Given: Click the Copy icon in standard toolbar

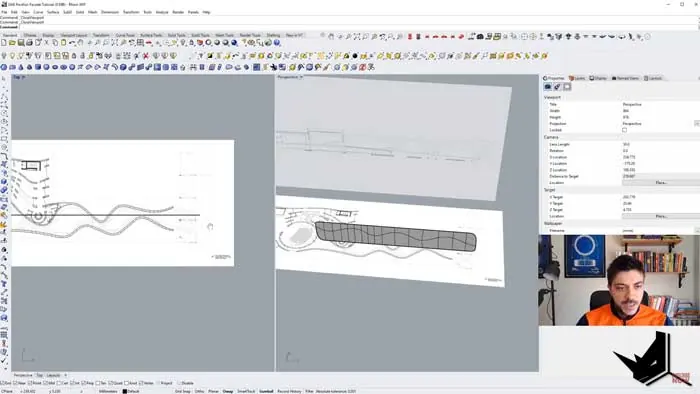Looking at the screenshot, I should pyautogui.click(x=55, y=43).
